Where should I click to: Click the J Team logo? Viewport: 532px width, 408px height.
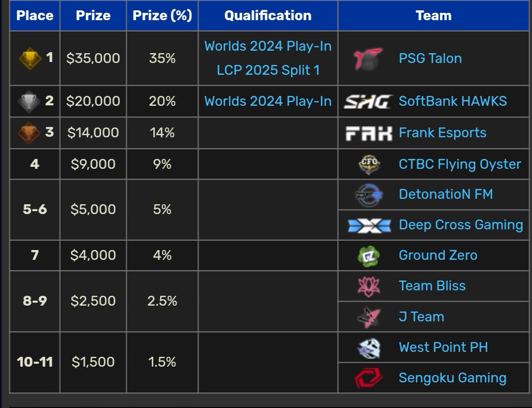[369, 317]
